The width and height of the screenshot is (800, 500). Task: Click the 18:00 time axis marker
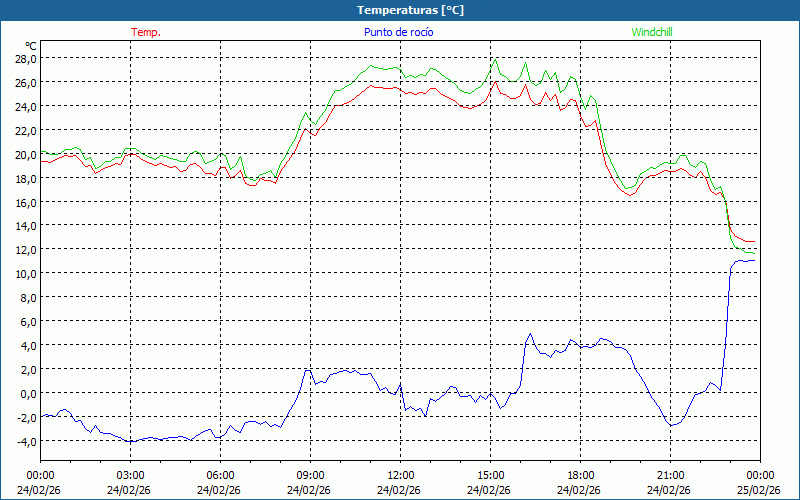(x=580, y=475)
